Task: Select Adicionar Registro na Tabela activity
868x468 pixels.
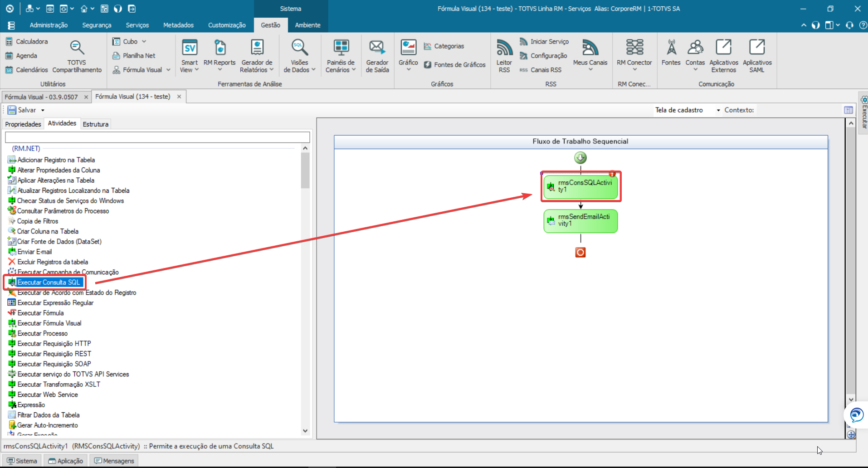Action: [56, 160]
